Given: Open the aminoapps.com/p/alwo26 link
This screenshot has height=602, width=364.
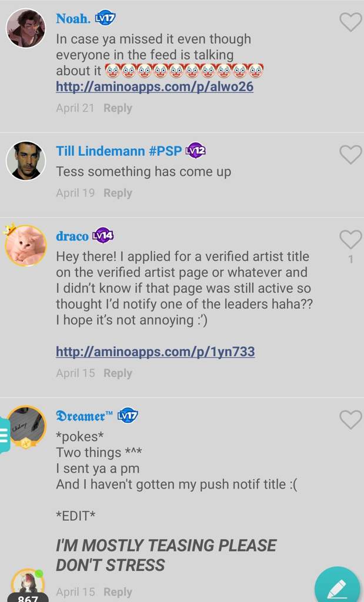Looking at the screenshot, I should (x=155, y=87).
